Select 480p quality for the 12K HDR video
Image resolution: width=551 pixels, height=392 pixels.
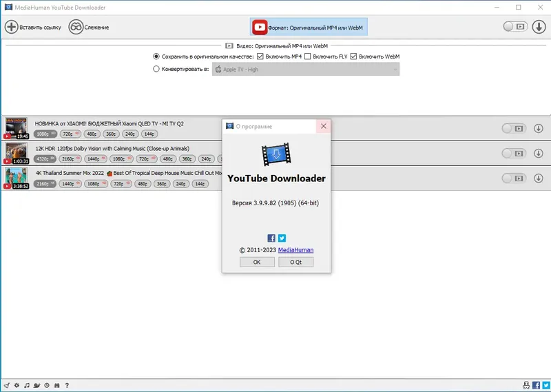click(x=168, y=159)
